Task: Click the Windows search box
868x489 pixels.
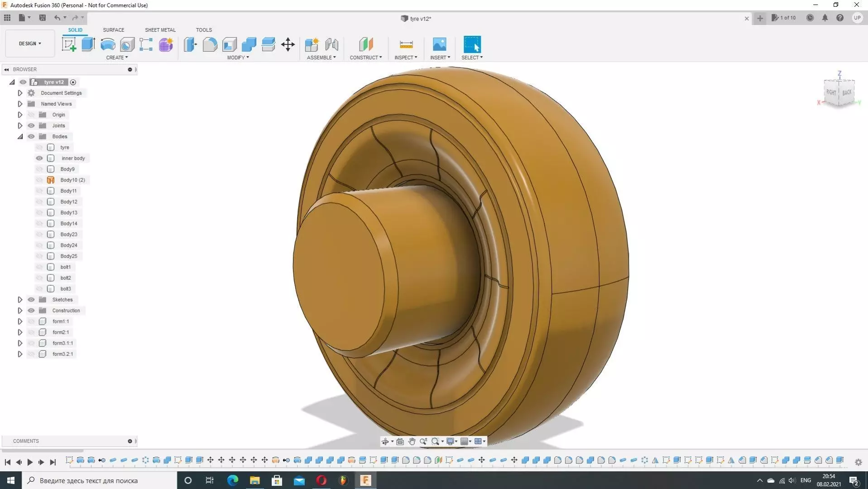Action: point(100,480)
